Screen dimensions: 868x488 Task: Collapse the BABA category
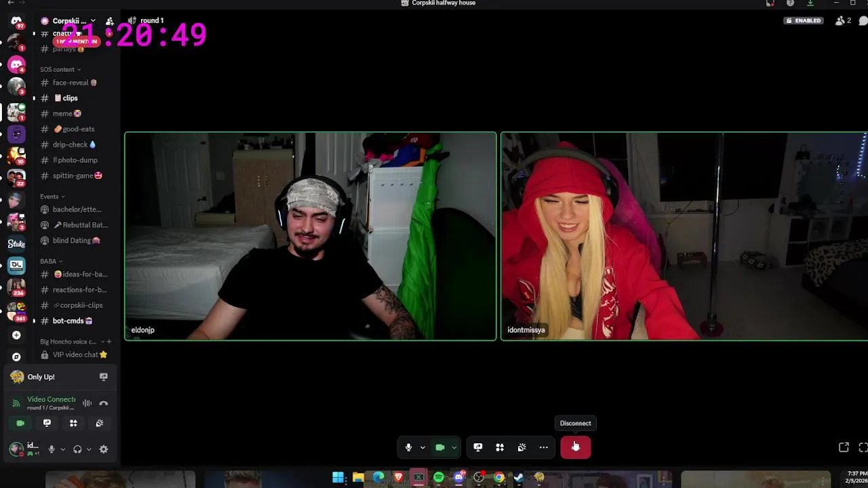tap(51, 261)
